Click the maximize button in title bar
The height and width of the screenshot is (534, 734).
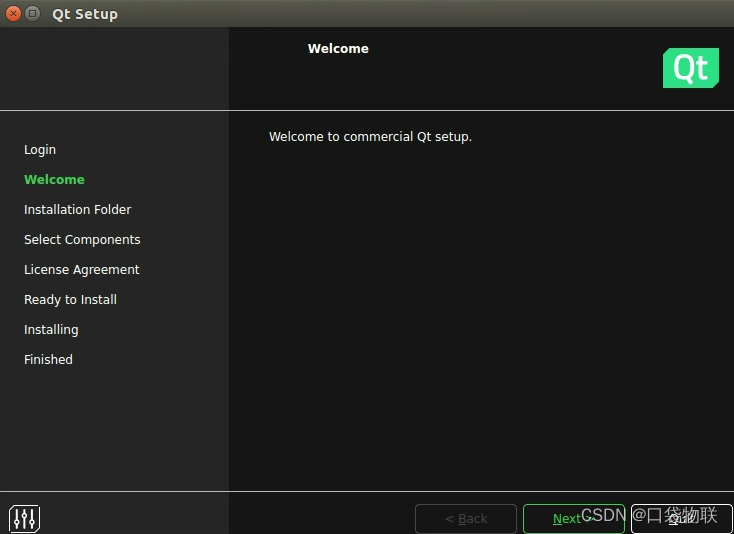[32, 14]
